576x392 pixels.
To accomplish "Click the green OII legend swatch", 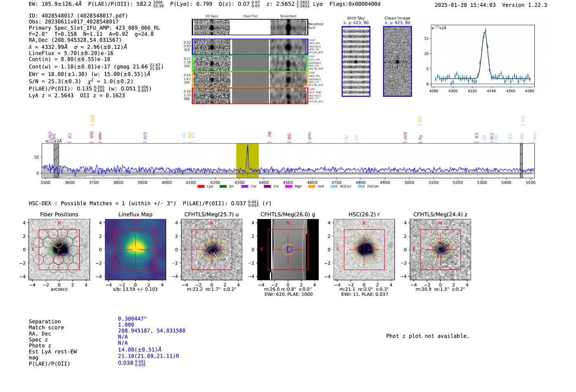I will coord(223,186).
